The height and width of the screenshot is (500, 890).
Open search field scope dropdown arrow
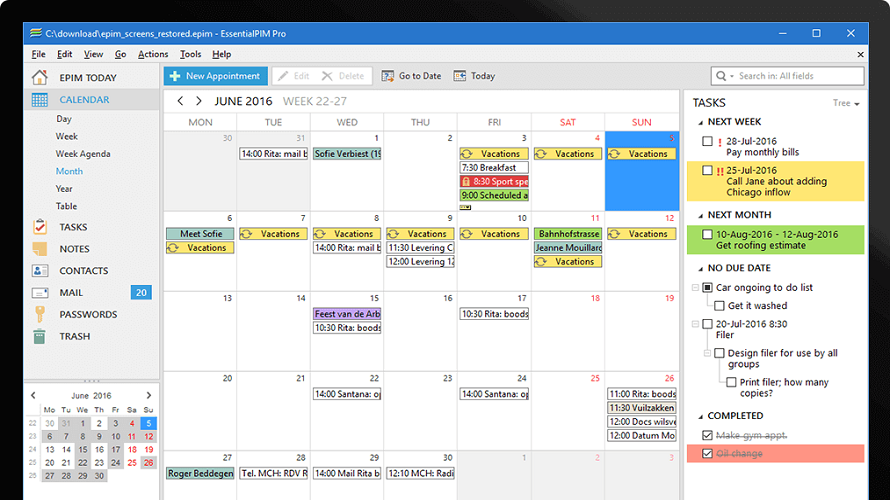click(x=732, y=76)
